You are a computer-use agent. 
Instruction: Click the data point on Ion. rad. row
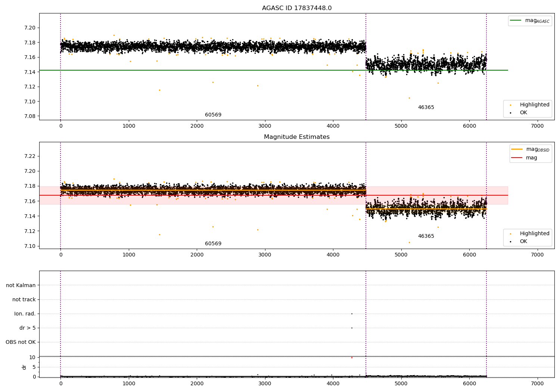(352, 314)
